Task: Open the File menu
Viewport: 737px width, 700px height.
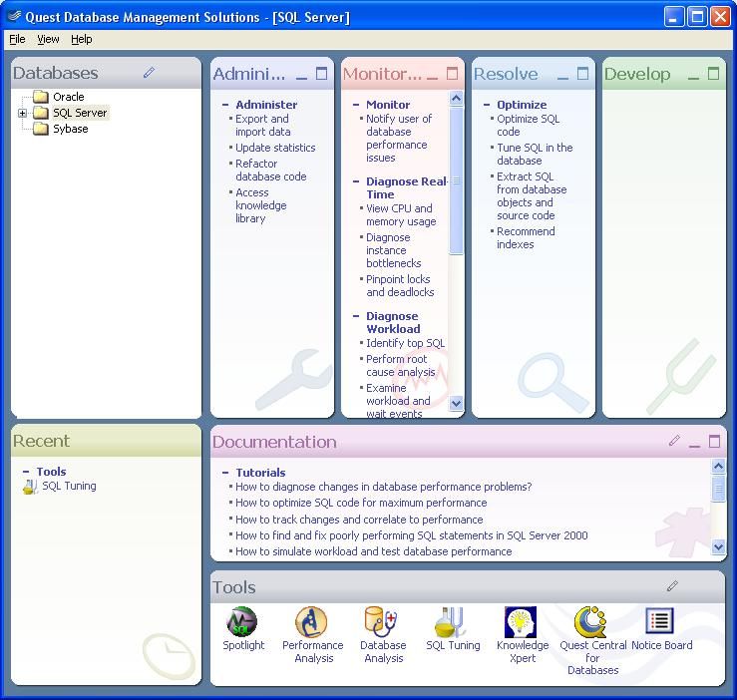Action: click(x=17, y=39)
